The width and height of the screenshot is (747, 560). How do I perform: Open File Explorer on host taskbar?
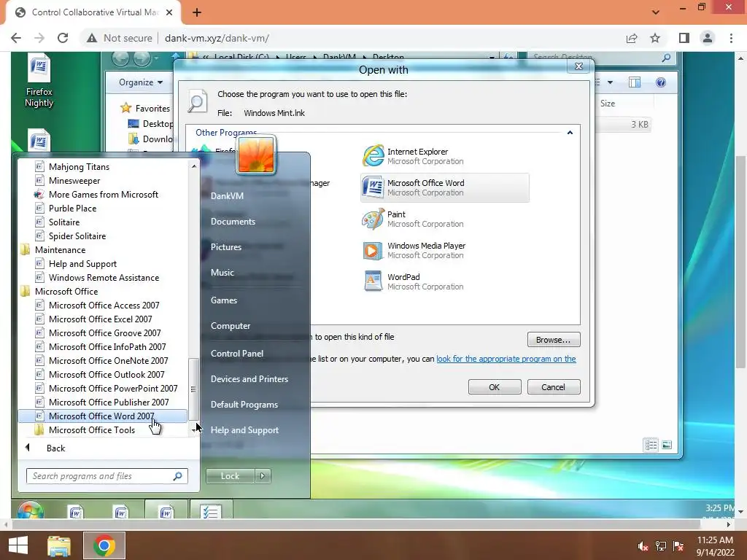pyautogui.click(x=59, y=545)
